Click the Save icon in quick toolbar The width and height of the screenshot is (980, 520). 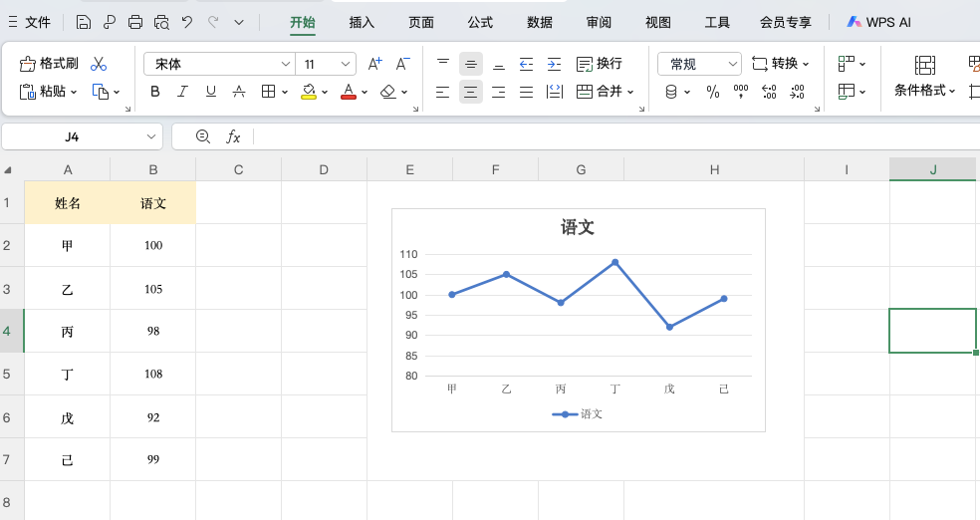click(83, 23)
